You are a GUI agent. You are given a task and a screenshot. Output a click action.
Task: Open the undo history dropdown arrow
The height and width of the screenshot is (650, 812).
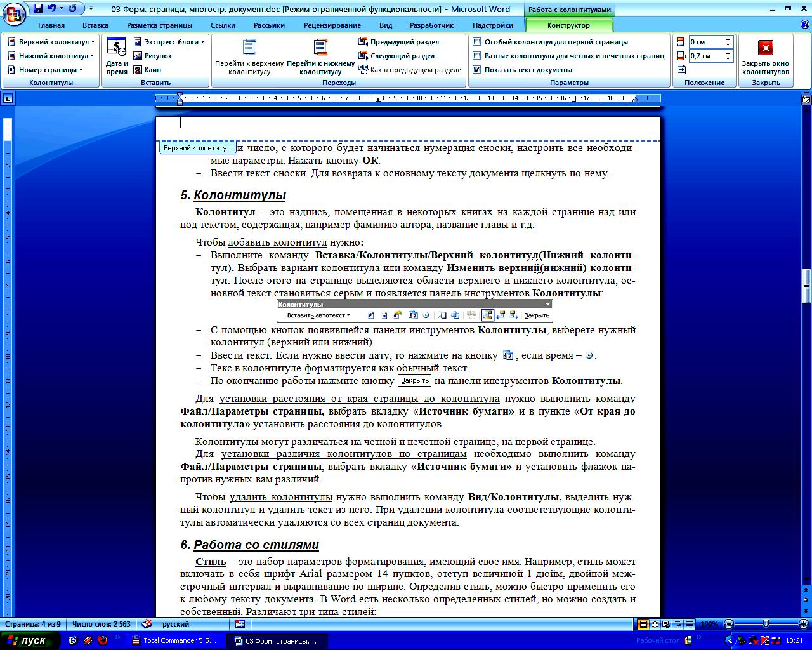pyautogui.click(x=62, y=9)
